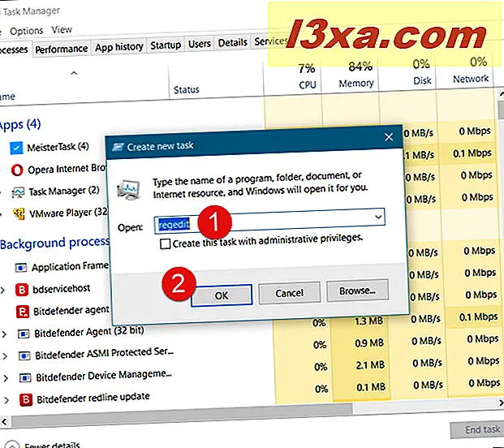Image resolution: width=504 pixels, height=448 pixels.
Task: Click the Bitdefender Agent (32 bit) icon
Action: 24,334
